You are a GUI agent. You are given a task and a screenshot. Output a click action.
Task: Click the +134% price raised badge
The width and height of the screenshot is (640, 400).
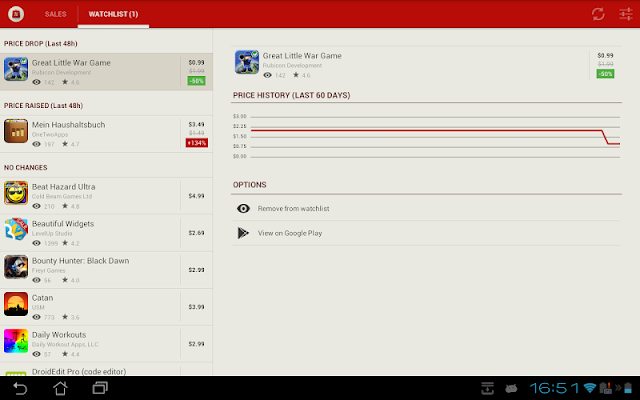pos(197,143)
